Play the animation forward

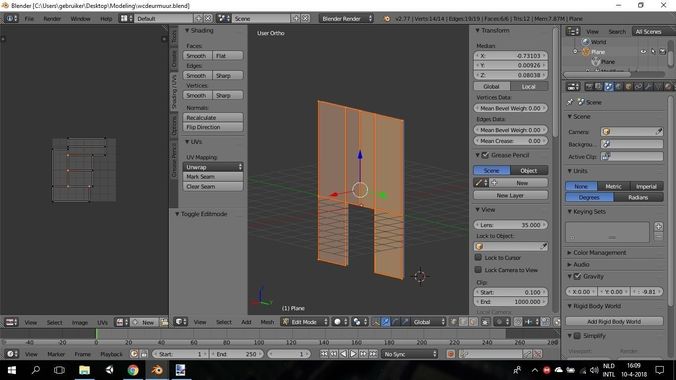coord(353,354)
